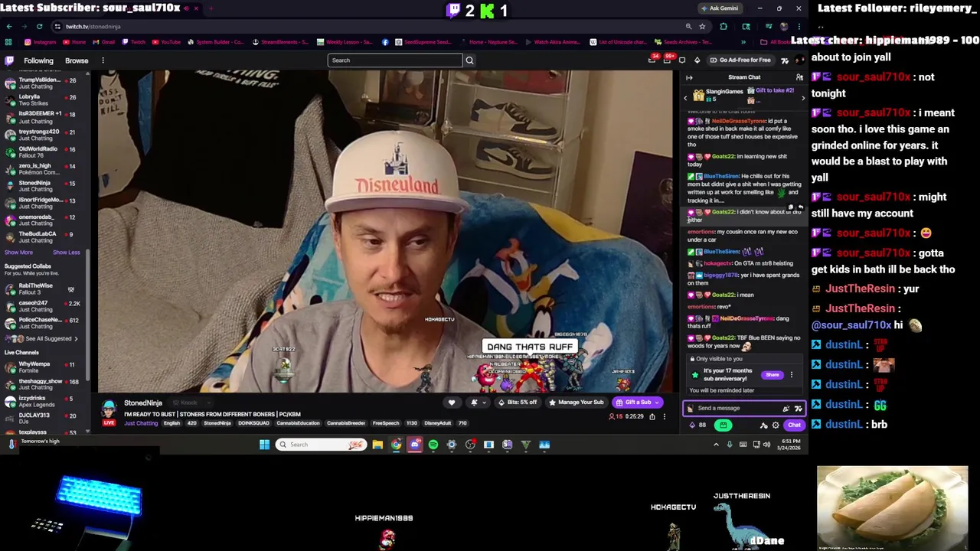Click the CannabisEducation tag
The width and height of the screenshot is (980, 551).
click(x=298, y=423)
